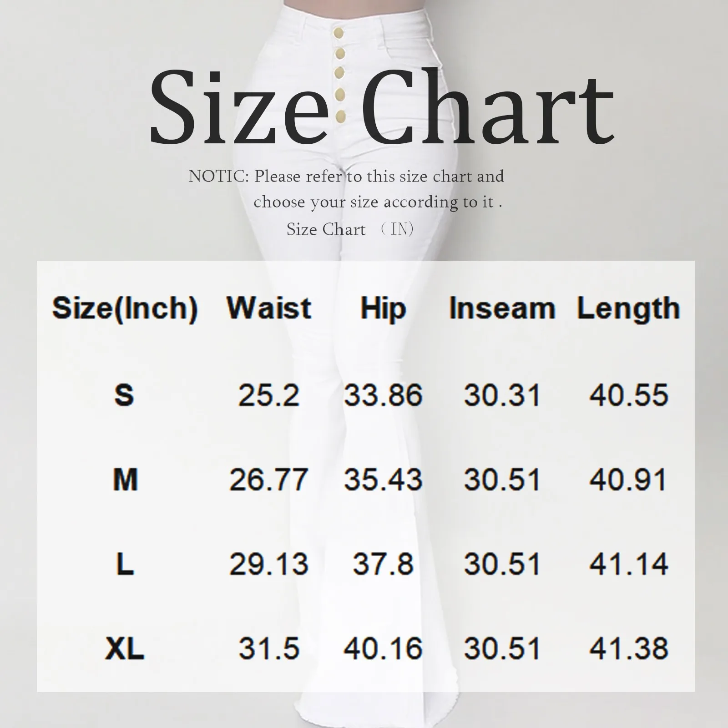Click the Size(Inch) header cell
Viewport: 728px width, 728px height.
point(125,309)
